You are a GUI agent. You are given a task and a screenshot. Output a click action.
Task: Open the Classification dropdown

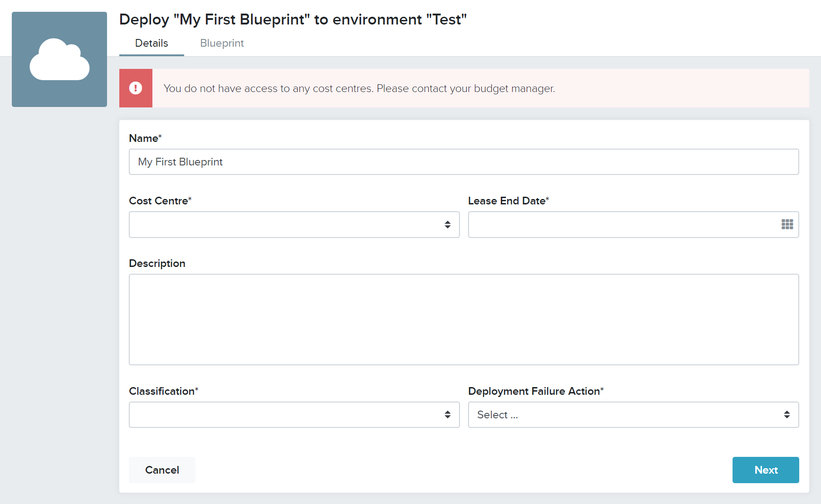pyautogui.click(x=294, y=415)
